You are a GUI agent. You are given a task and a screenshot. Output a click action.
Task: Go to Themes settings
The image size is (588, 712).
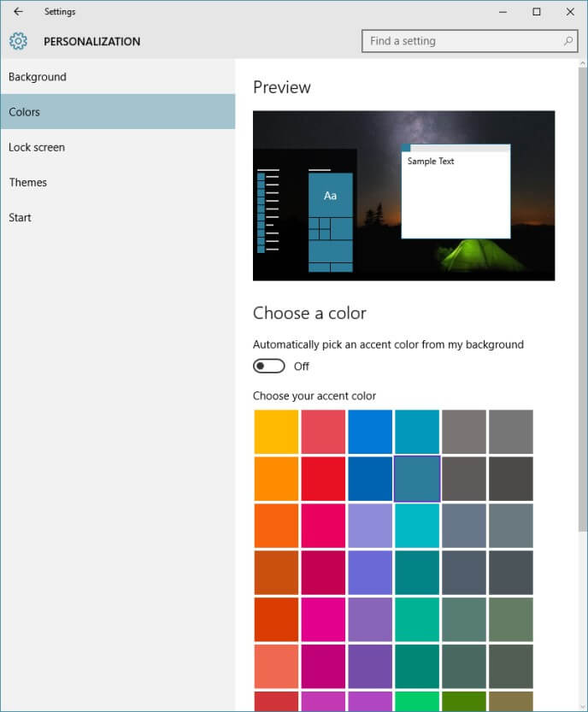118,182
